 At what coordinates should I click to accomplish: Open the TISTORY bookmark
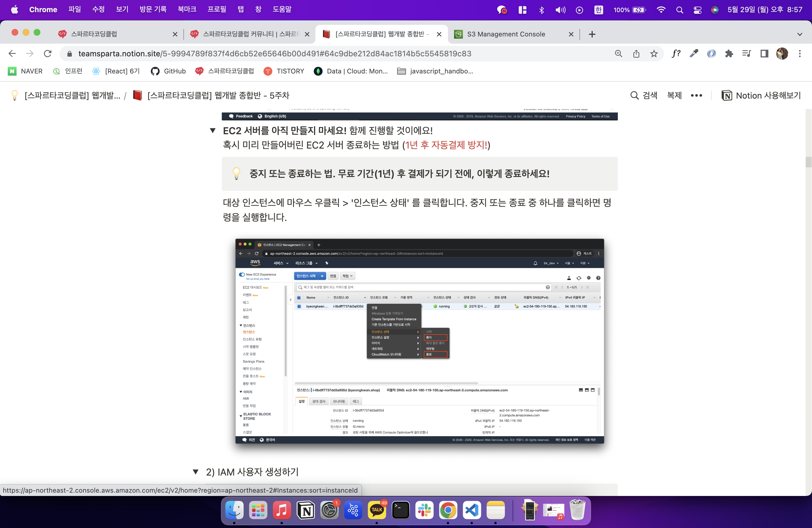[284, 71]
